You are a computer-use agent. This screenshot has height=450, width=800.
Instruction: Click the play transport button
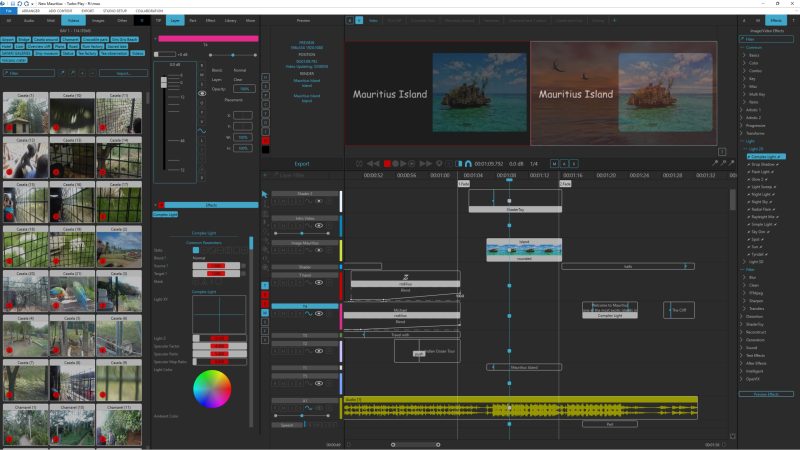(x=404, y=164)
